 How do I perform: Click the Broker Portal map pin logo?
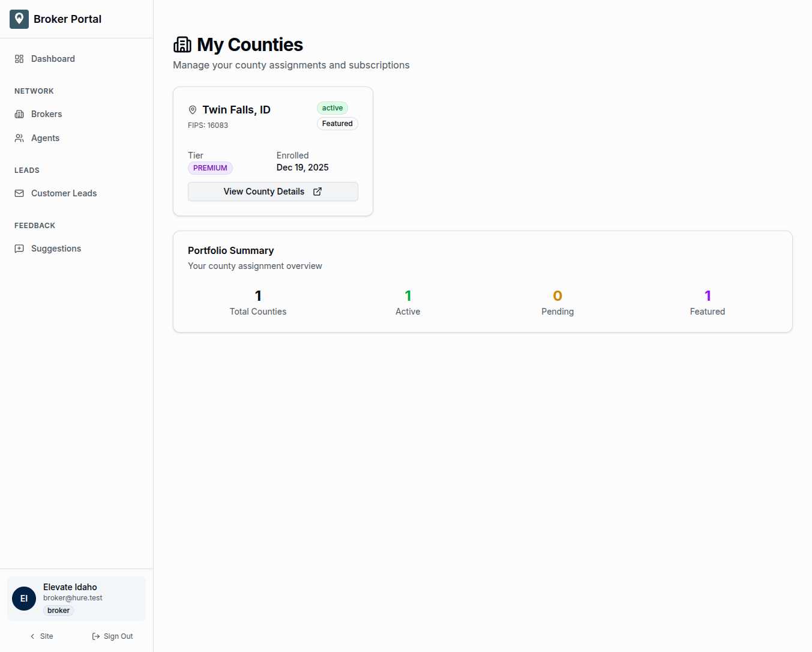(19, 19)
